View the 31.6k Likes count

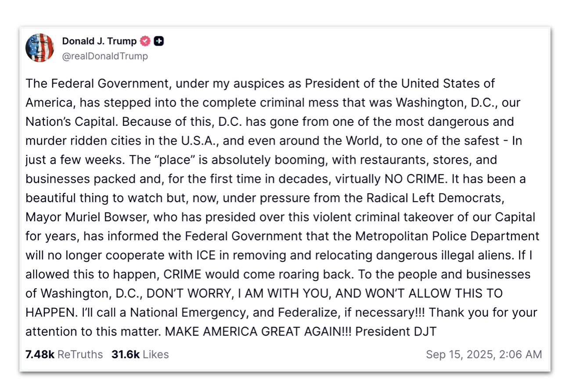click(140, 354)
